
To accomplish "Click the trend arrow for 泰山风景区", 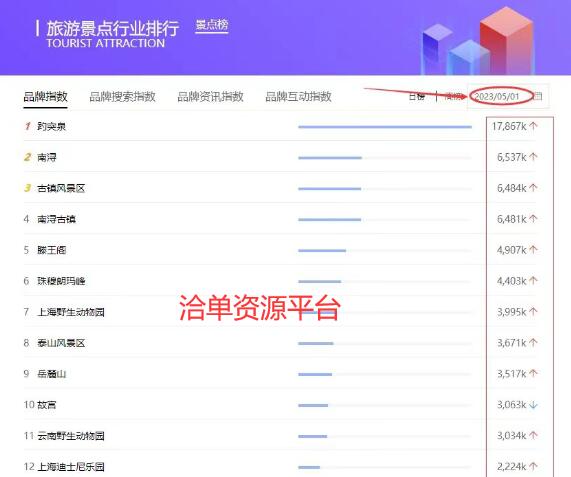I will click(533, 343).
